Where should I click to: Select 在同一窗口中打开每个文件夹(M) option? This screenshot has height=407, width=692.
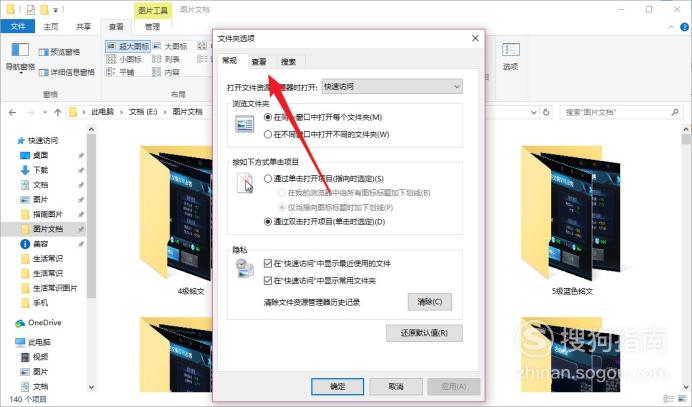click(x=323, y=117)
